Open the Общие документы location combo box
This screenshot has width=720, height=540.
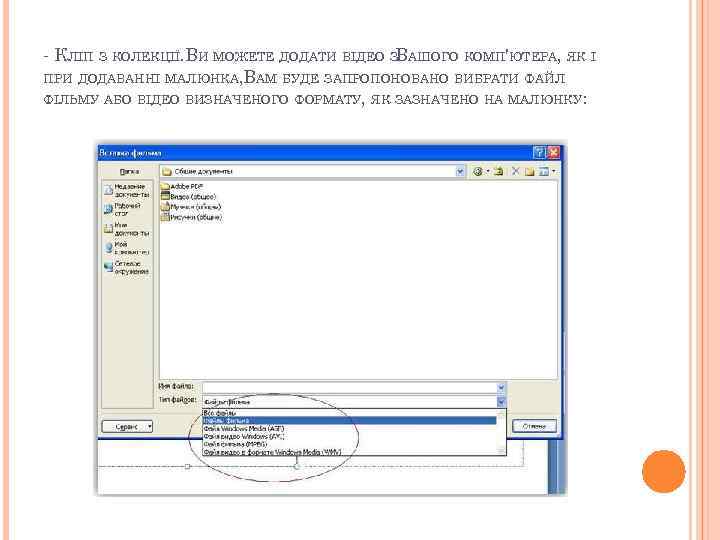[312, 172]
